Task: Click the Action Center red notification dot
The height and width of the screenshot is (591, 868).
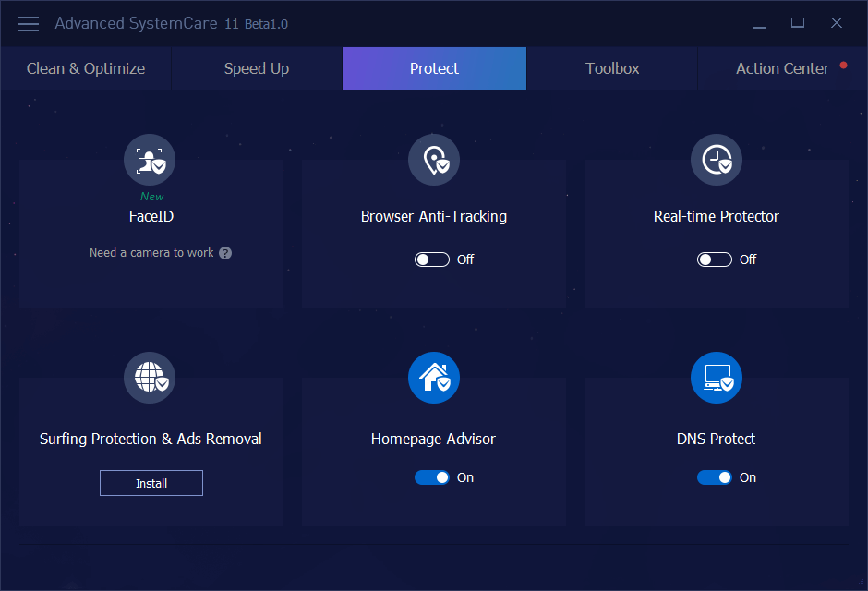Action: click(x=843, y=65)
